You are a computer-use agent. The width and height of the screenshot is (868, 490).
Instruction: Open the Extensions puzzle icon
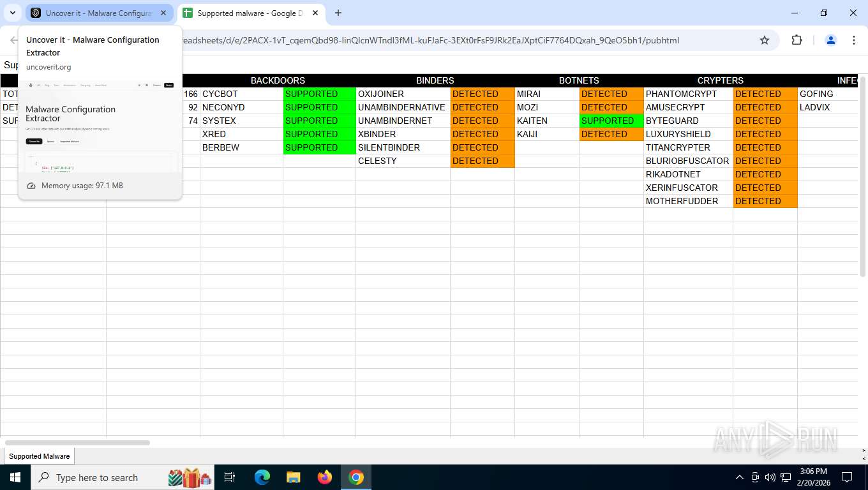point(797,40)
